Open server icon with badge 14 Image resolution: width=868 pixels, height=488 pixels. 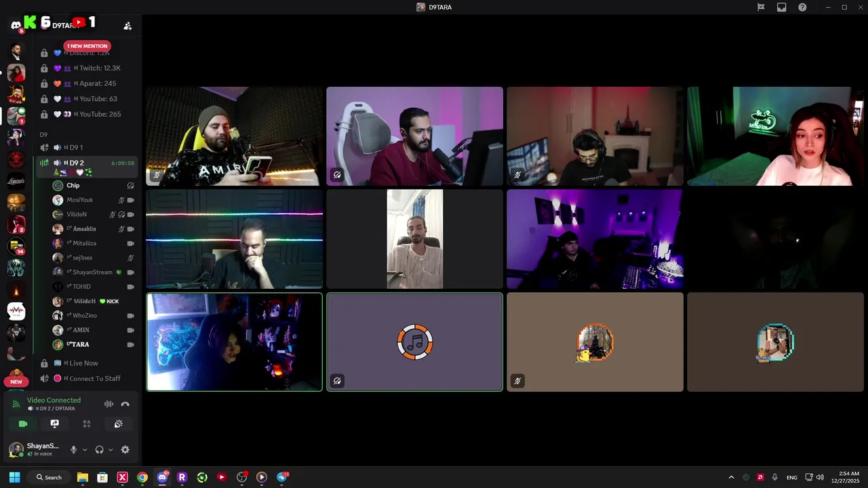point(16,246)
